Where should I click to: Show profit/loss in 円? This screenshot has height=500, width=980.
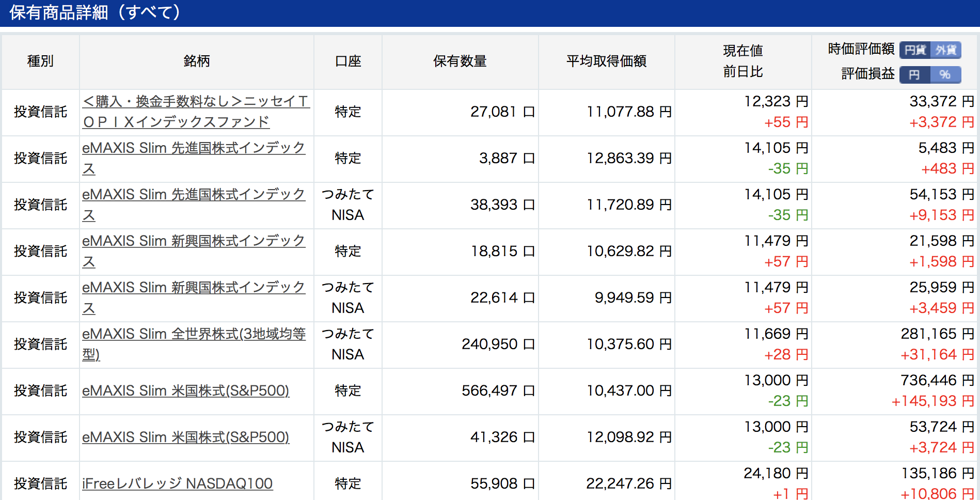click(915, 75)
